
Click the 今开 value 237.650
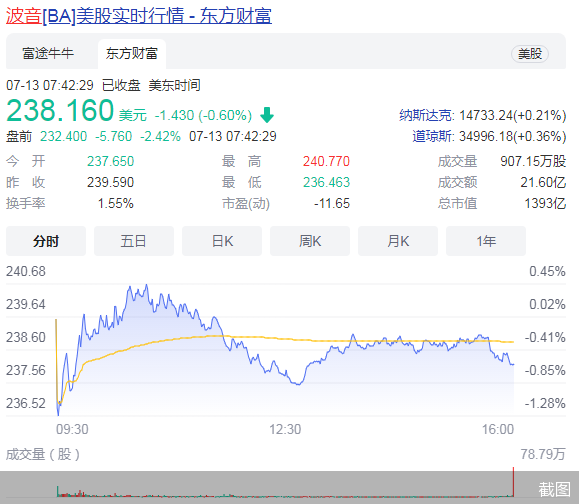[x=110, y=161]
